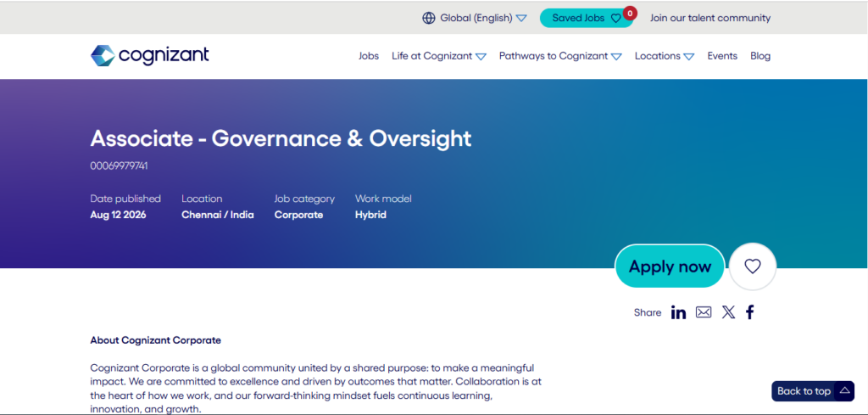The height and width of the screenshot is (415, 868).
Task: Go to the Jobs menu item
Action: [x=369, y=56]
